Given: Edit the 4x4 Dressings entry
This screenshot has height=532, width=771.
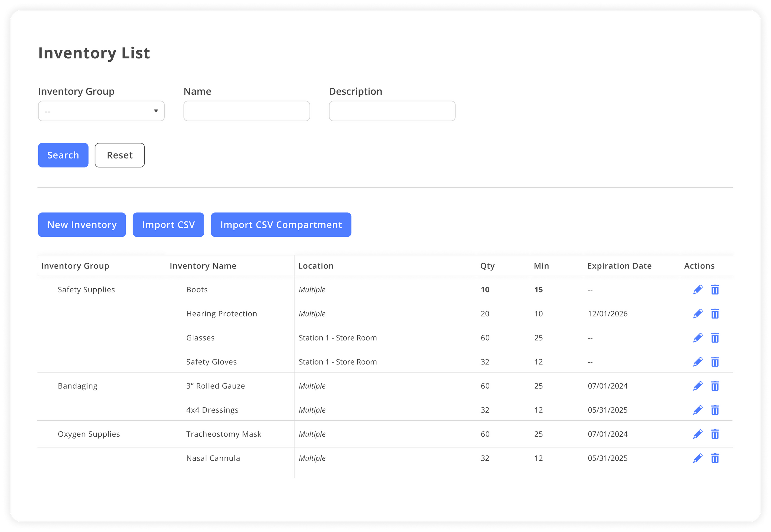Looking at the screenshot, I should coord(698,410).
